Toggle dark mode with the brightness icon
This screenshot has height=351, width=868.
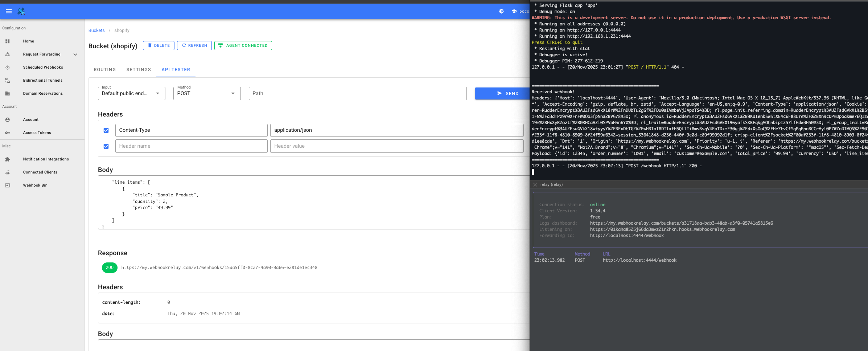[x=501, y=11]
